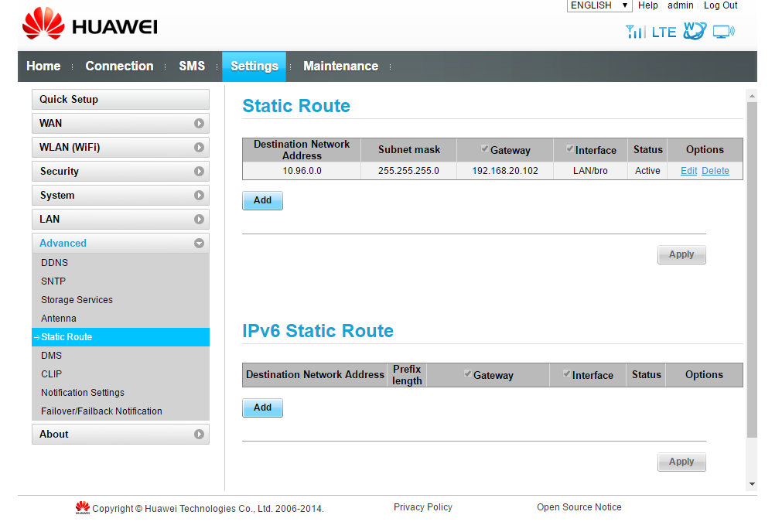The image size is (782, 532).
Task: Click the 255.255.255.0 subnet mask cell
Action: point(408,171)
